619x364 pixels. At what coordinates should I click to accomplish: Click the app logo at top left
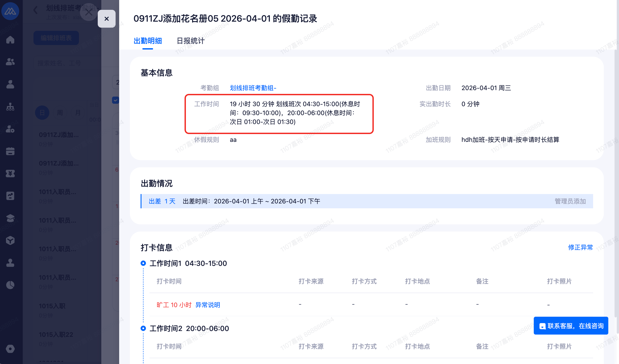[x=10, y=11]
